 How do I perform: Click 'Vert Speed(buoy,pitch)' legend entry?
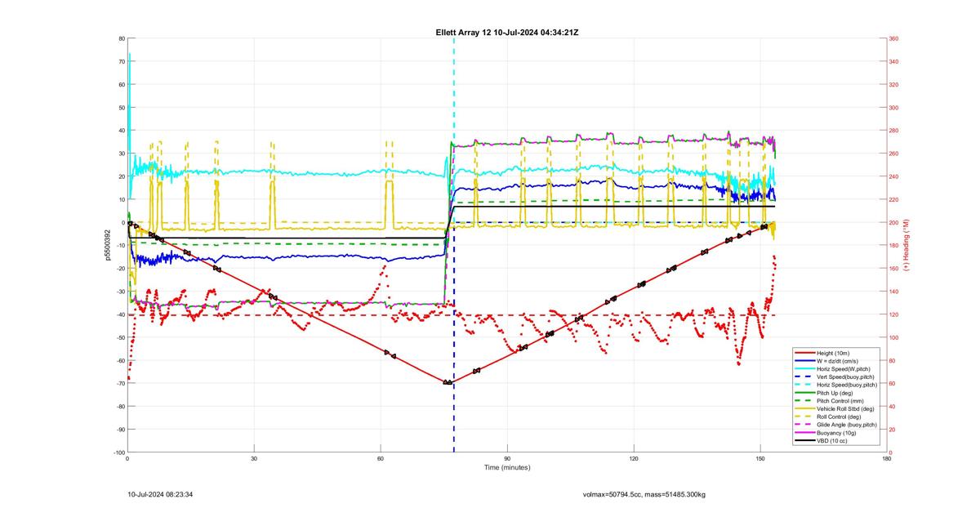[x=846, y=376]
